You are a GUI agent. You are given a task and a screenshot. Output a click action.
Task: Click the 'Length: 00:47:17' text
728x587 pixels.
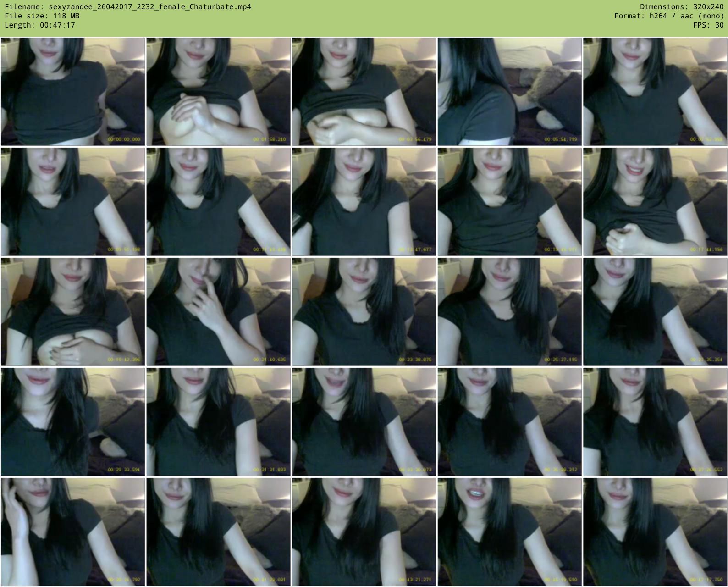pyautogui.click(x=40, y=25)
